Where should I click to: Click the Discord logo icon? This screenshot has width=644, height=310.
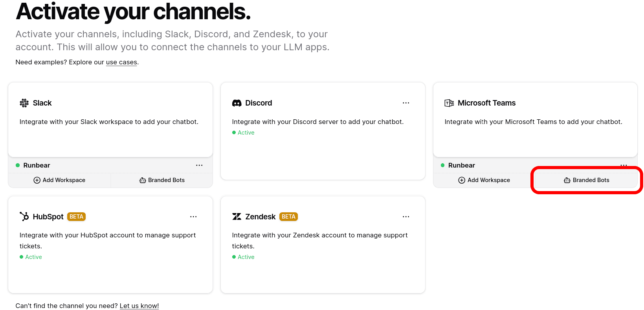(x=237, y=103)
